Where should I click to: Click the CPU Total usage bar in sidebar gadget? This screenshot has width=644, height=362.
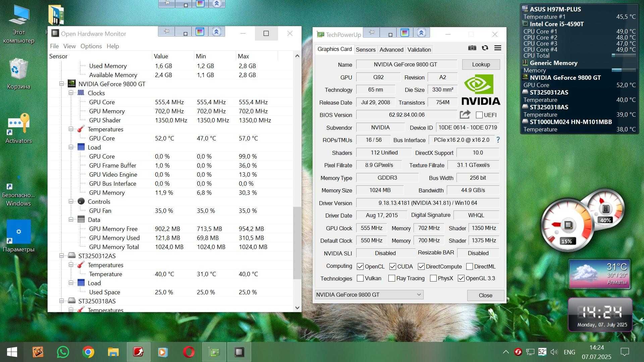(x=624, y=55)
